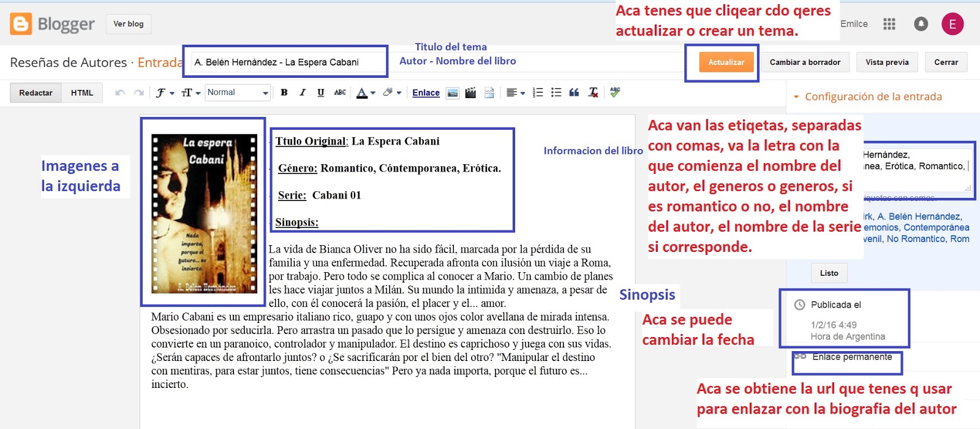Toggle strikethrough formatting
The image size is (980, 429).
pyautogui.click(x=340, y=93)
